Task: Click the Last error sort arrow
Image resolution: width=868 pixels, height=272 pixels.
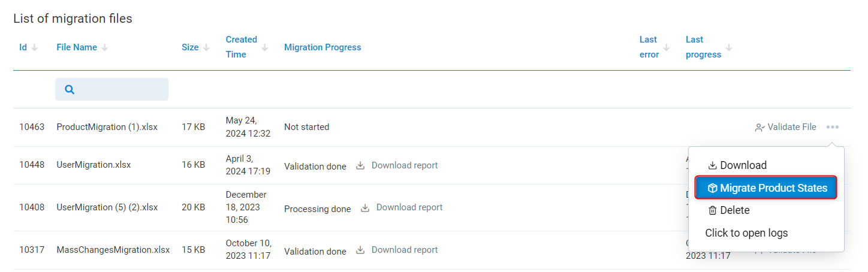Action: pos(667,48)
